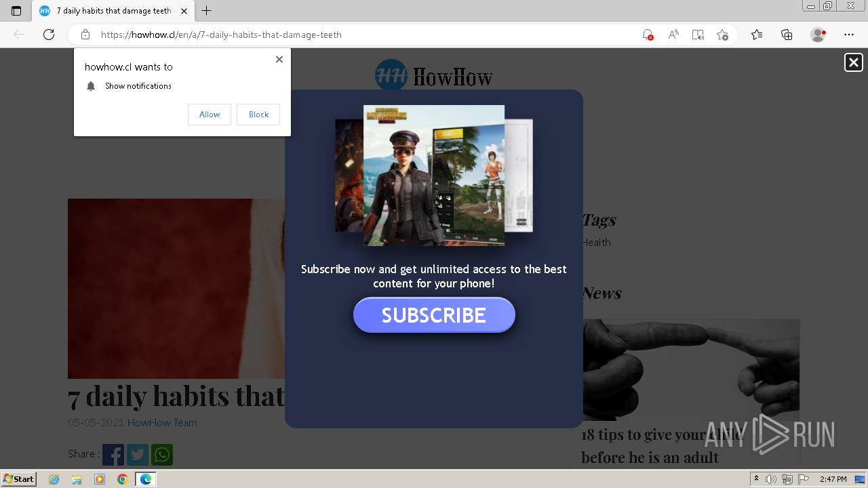
Task: Open the Windows Start menu
Action: pos(18,479)
